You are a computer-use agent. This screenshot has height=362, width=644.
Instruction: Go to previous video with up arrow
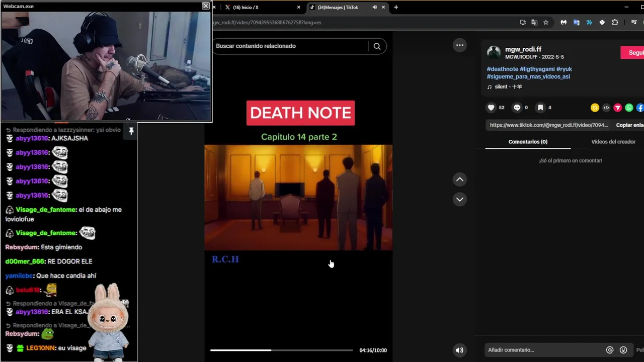point(459,179)
